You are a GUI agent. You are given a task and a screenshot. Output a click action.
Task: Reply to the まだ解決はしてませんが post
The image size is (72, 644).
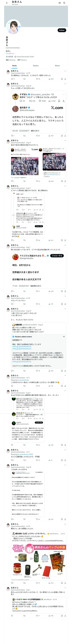click(x=12, y=79)
